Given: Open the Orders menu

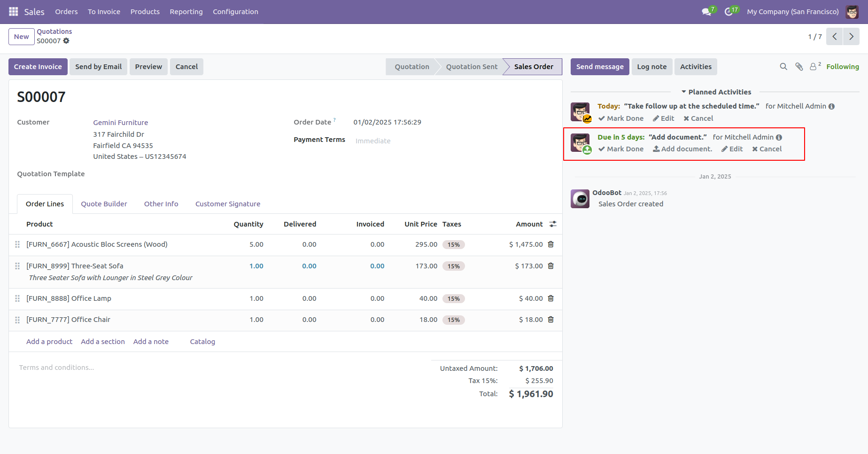Looking at the screenshot, I should point(66,12).
